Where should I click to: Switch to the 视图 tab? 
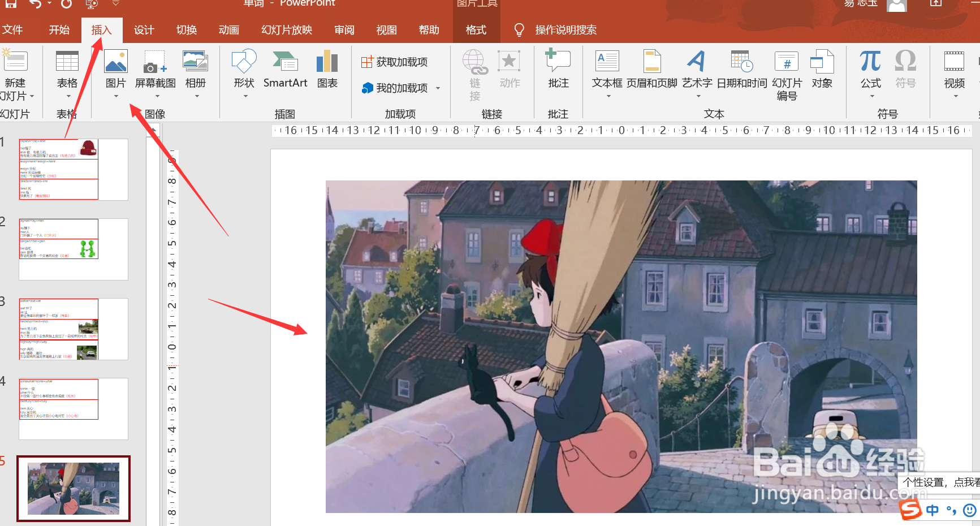coord(387,30)
